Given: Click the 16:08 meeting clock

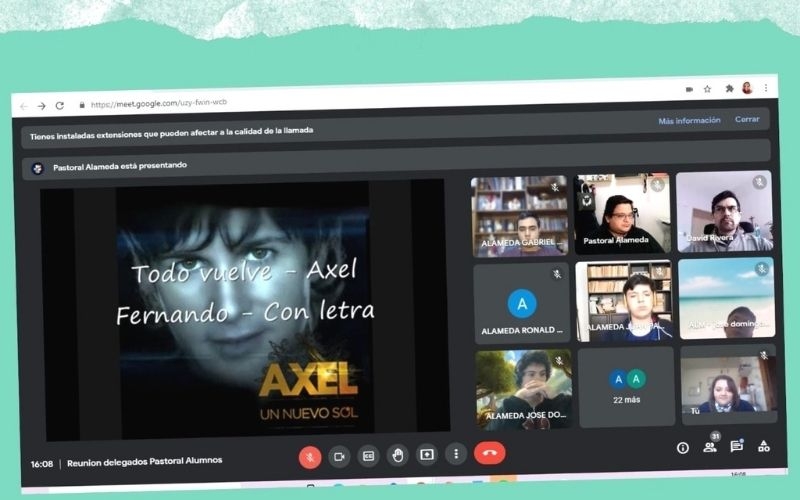Looking at the screenshot, I should 42,464.
